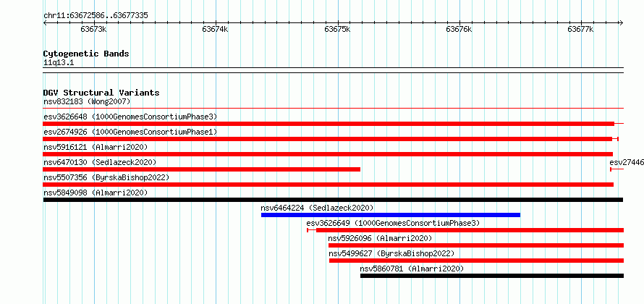The width and height of the screenshot is (644, 304).
Task: Select the red bar for nsv5916121
Action: [328, 154]
